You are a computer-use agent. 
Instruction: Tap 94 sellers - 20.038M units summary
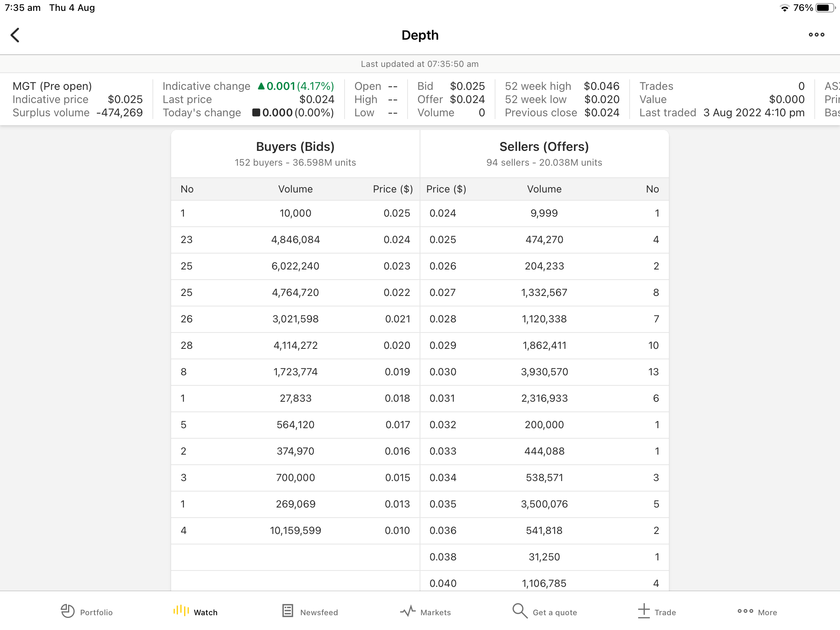(x=544, y=163)
